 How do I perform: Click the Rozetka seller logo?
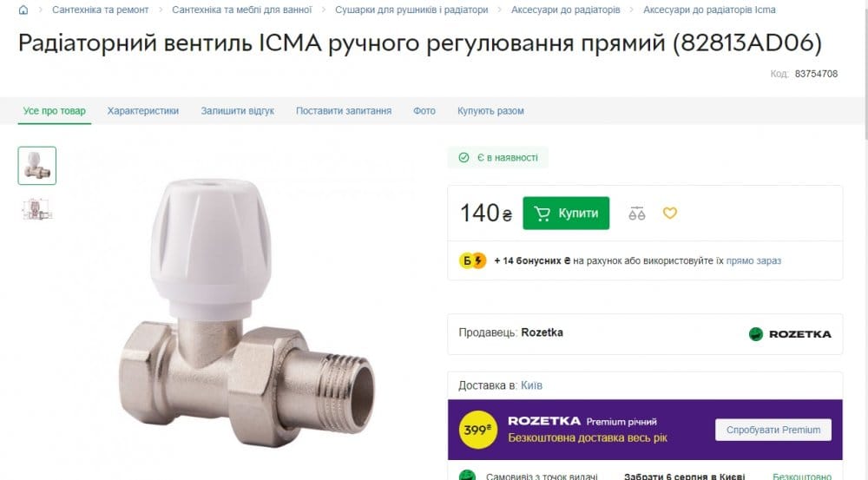click(790, 334)
